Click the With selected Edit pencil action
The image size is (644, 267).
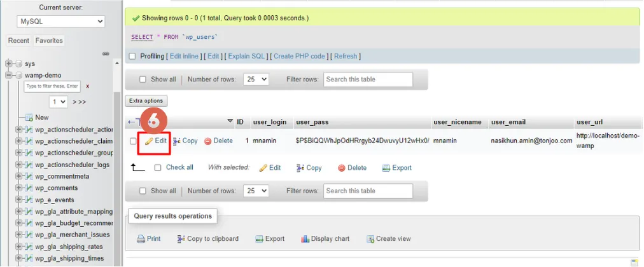[x=270, y=168]
